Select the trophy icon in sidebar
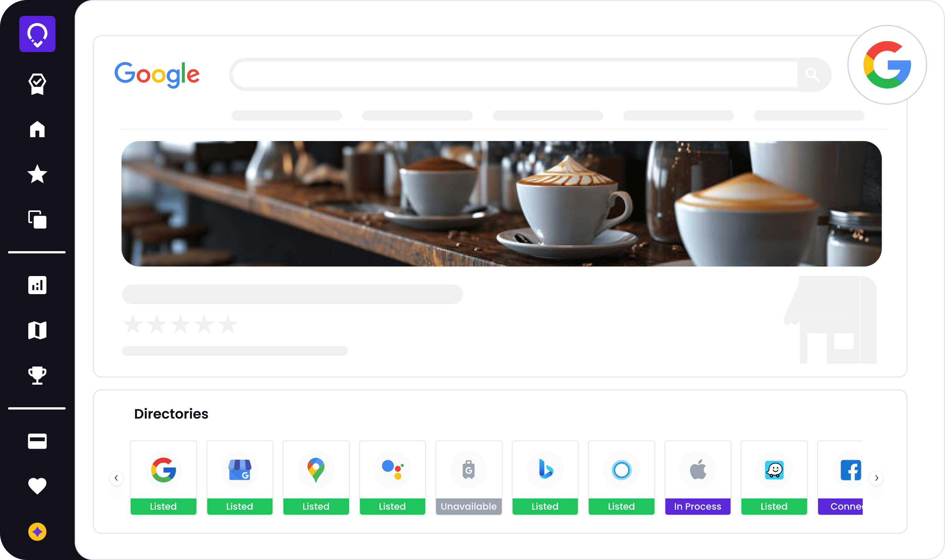 tap(37, 376)
